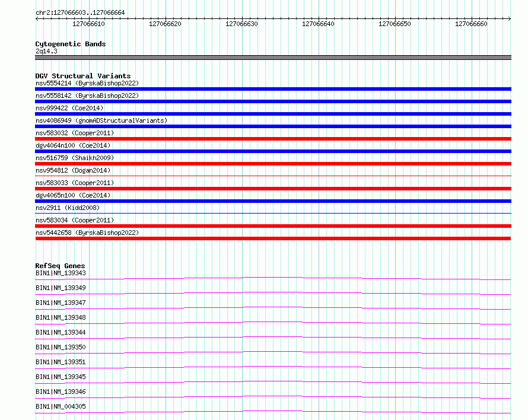Viewport: 528px width, 420px height.
Task: Click the blue bar under nsv5554214
Action: (x=273, y=89)
